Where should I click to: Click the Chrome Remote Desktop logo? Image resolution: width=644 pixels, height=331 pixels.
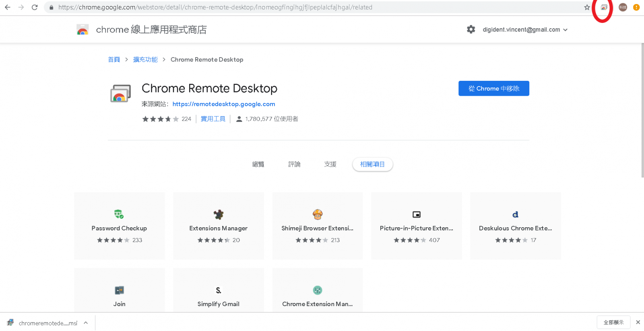click(120, 93)
